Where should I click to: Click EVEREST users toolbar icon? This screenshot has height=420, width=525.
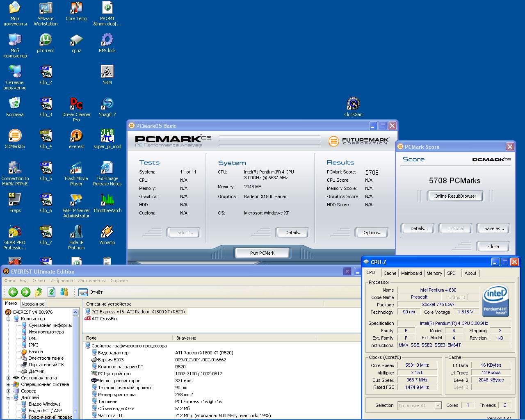point(64,292)
